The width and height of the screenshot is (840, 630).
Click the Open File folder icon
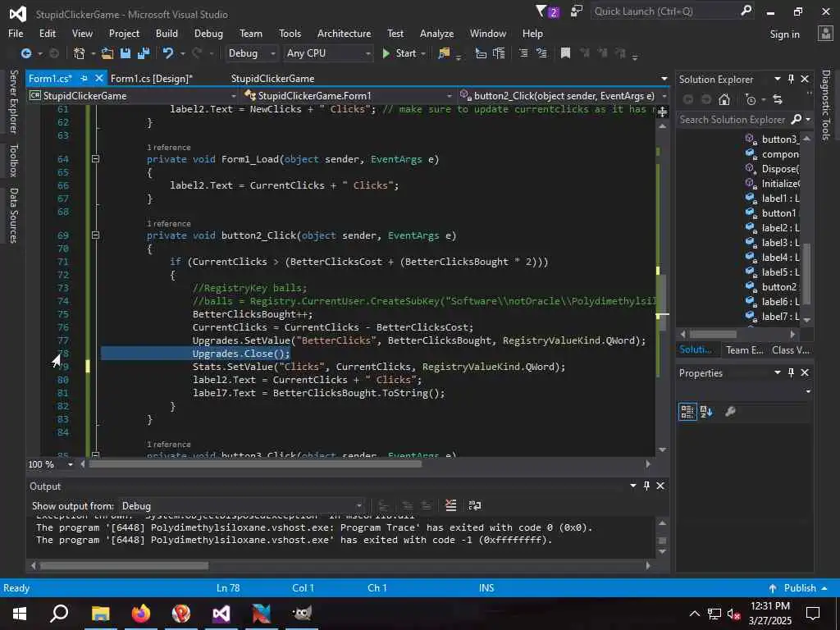[x=107, y=53]
